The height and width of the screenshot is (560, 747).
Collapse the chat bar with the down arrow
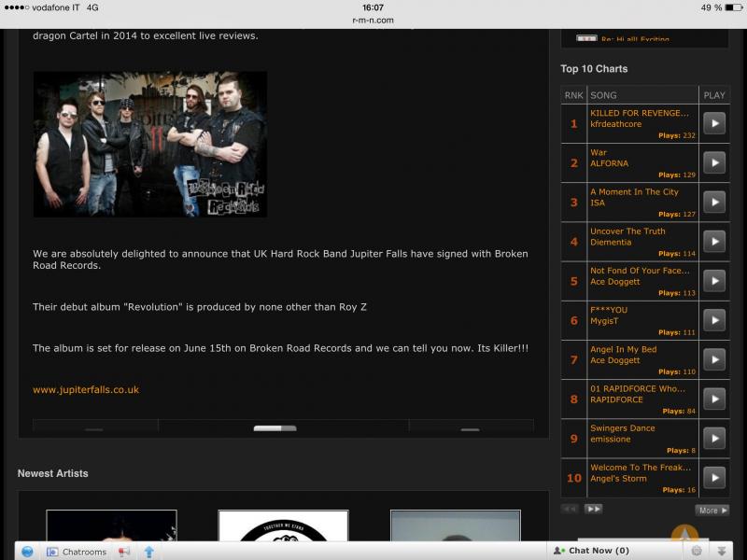[x=722, y=552]
